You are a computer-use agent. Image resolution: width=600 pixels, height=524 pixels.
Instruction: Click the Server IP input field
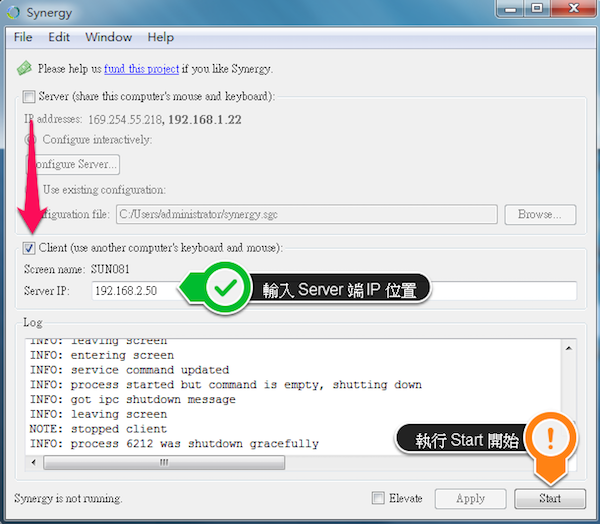(x=334, y=291)
